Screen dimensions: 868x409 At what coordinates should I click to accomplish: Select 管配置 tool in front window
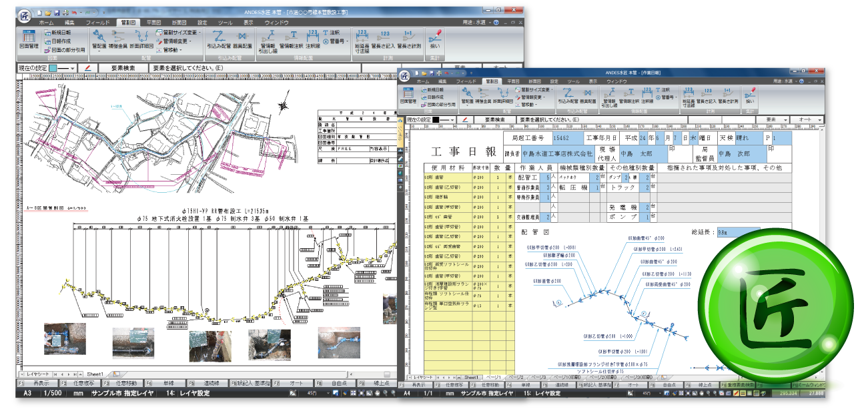468,96
